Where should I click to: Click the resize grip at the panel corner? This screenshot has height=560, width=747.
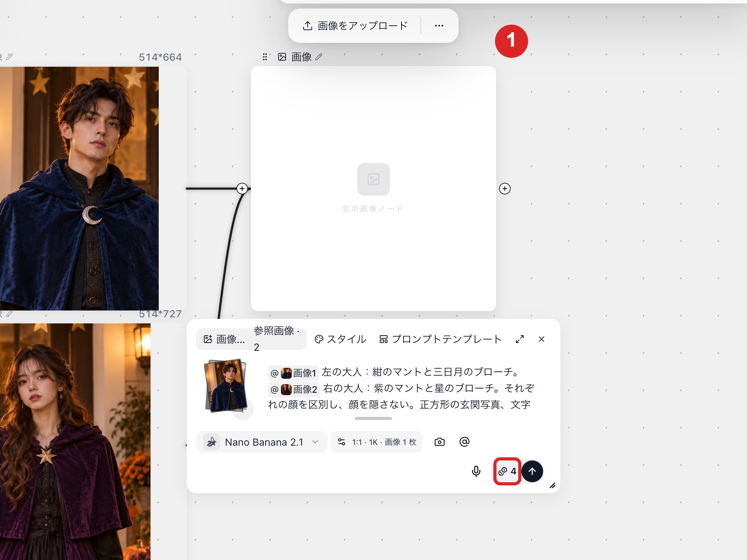point(552,485)
